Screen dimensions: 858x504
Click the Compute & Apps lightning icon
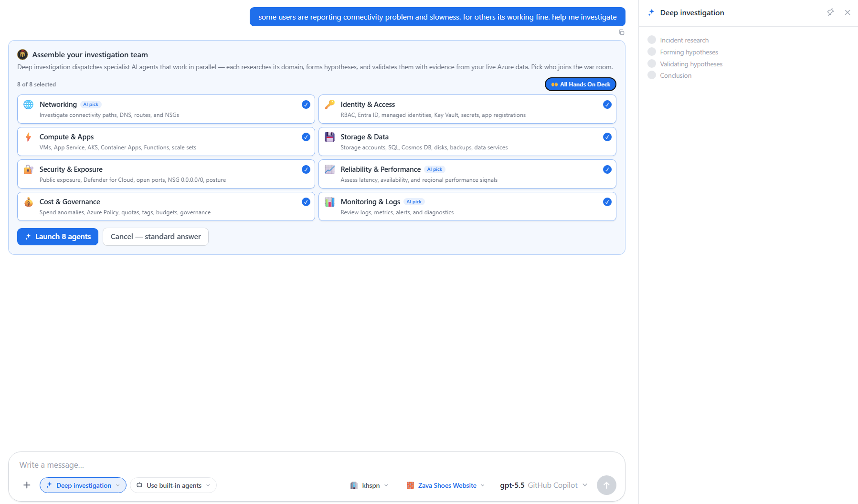tap(29, 137)
